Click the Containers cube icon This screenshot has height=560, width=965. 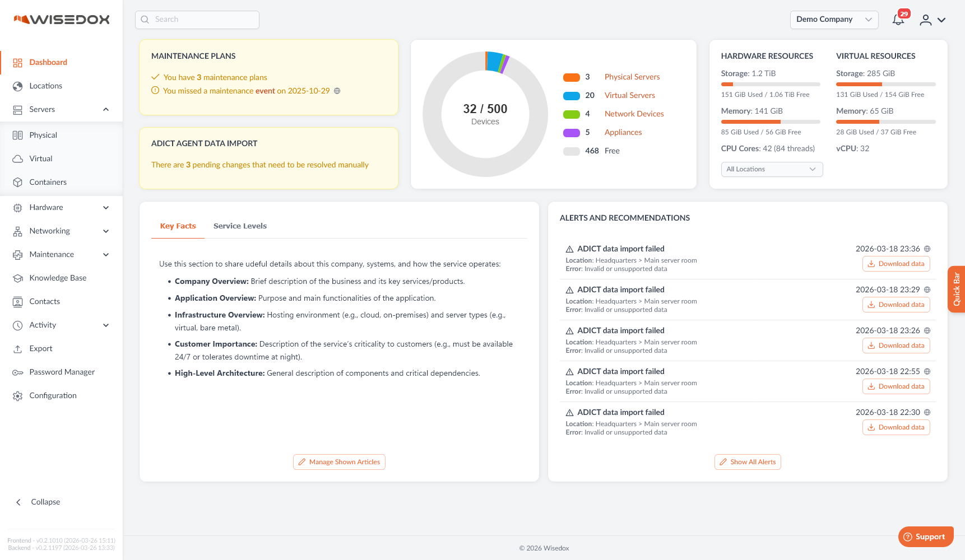tap(18, 183)
